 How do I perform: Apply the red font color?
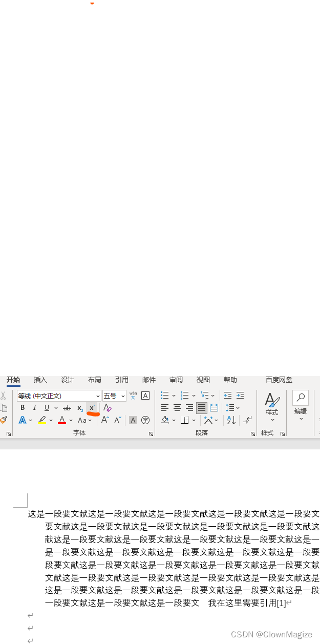coord(62,420)
